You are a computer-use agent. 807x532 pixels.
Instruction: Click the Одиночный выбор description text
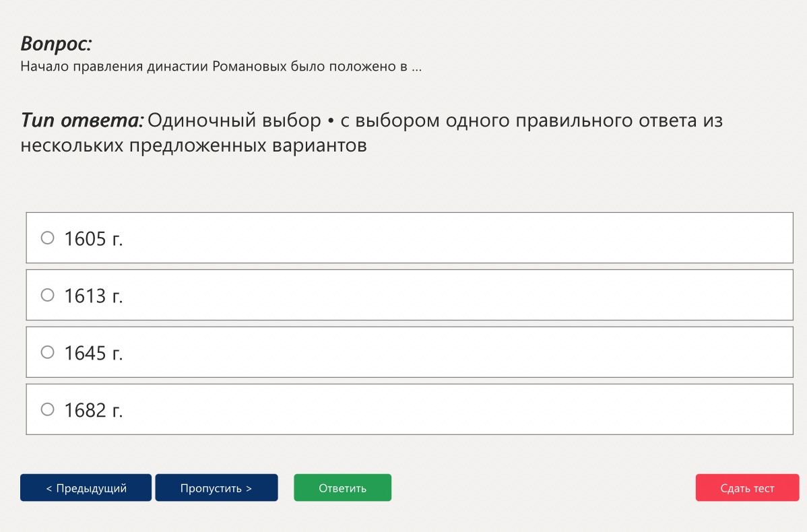tap(372, 133)
